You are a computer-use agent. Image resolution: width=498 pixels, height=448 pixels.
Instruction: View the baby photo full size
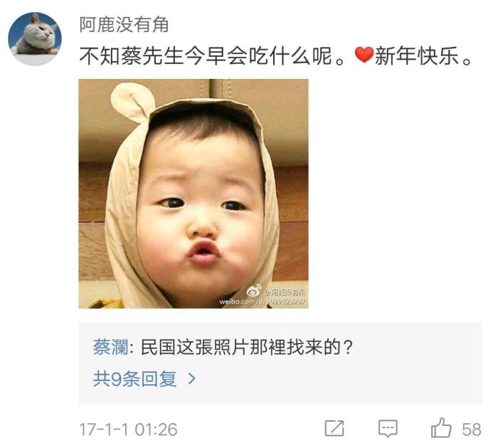coord(194,193)
